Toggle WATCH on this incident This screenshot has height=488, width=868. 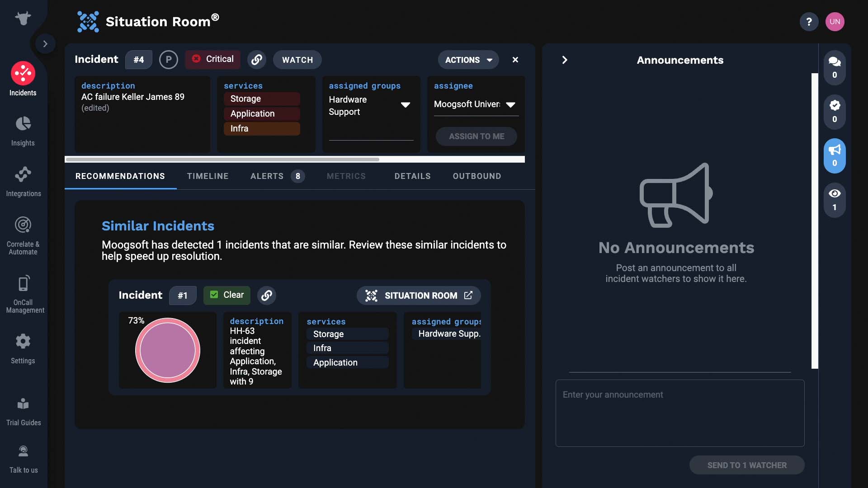click(x=297, y=60)
